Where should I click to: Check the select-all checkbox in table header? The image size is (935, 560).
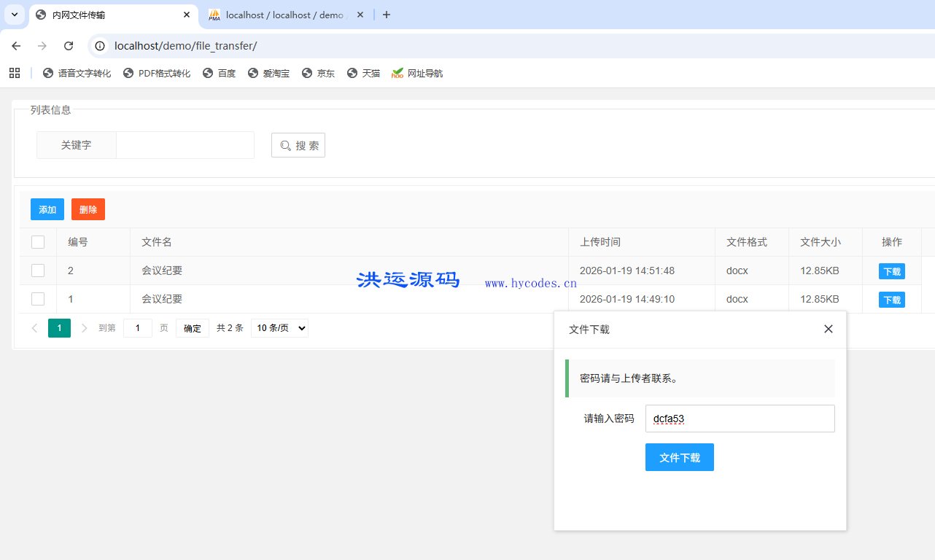click(x=38, y=241)
